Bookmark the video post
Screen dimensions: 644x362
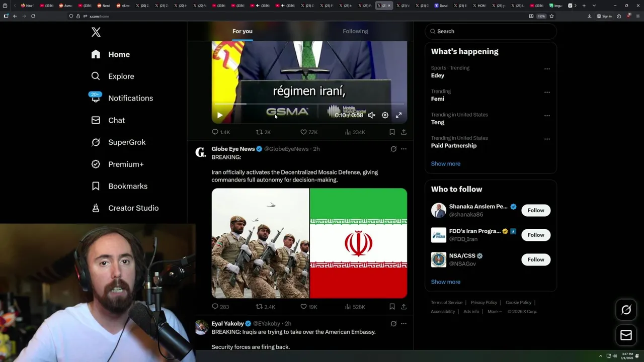click(392, 132)
